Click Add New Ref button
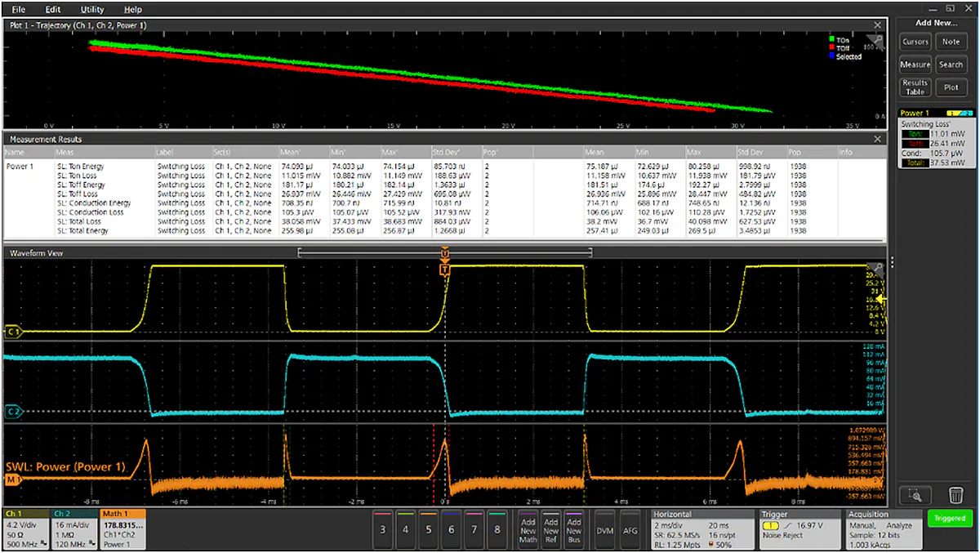This screenshot has width=980, height=553. click(551, 529)
